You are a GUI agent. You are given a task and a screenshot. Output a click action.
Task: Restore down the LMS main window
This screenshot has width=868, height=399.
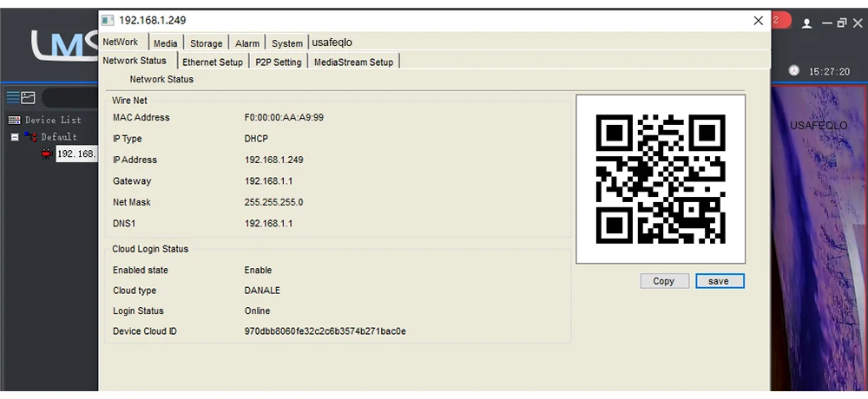(842, 23)
